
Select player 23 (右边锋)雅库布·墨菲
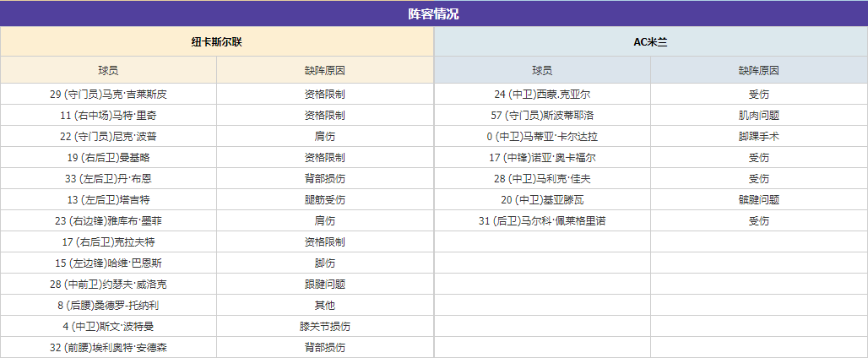(108, 220)
